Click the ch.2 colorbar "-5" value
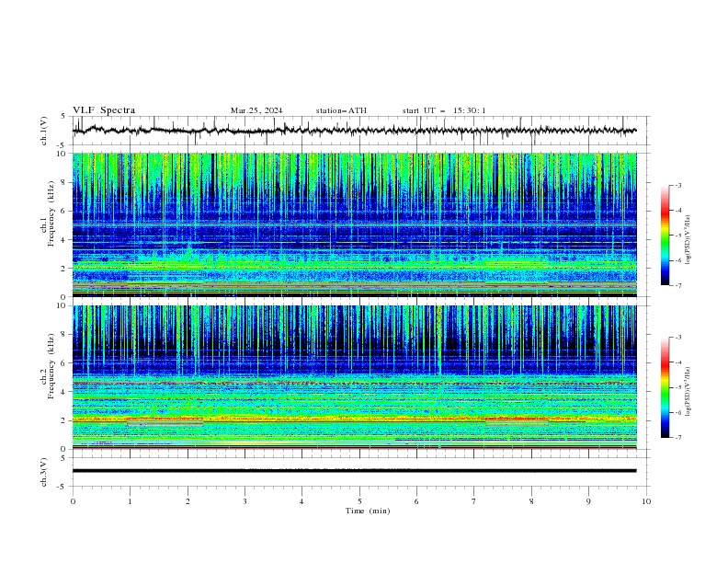This screenshot has width=728, height=563. point(678,387)
